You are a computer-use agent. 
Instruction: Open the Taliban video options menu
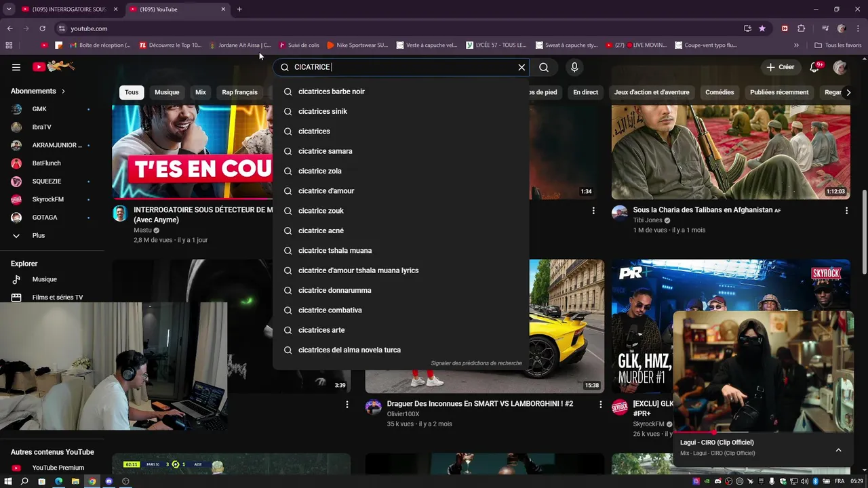click(x=846, y=211)
